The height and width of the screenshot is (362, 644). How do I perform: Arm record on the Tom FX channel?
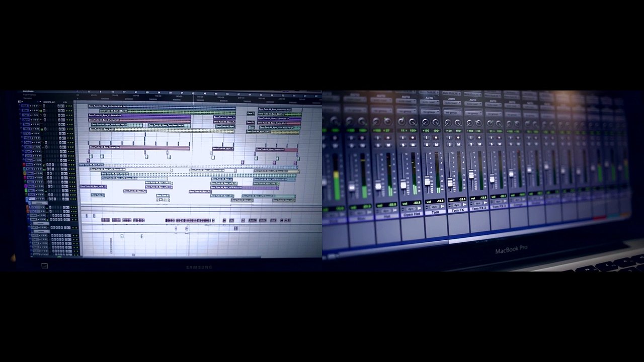(x=458, y=137)
